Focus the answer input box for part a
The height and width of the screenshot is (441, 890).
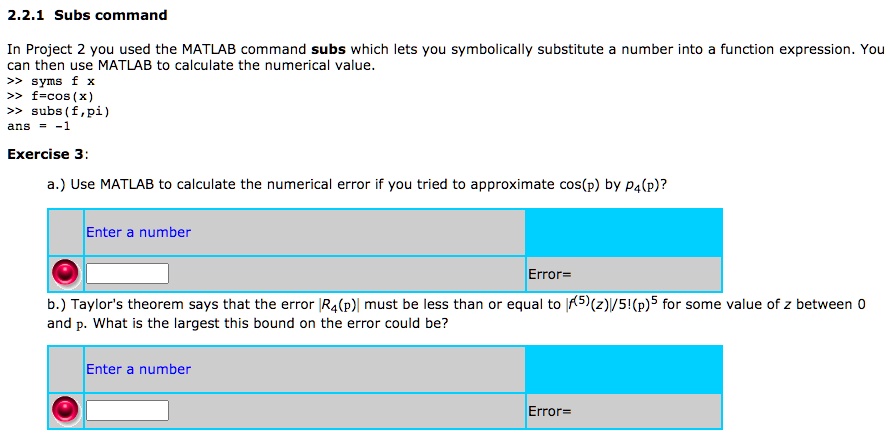127,273
